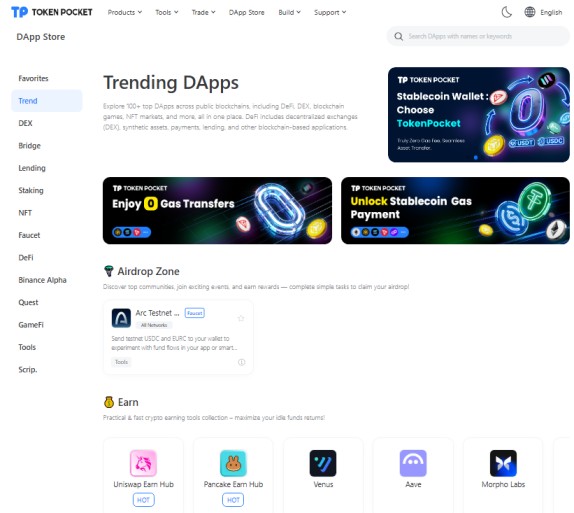The width and height of the screenshot is (574, 513).
Task: Toggle dark mode moon icon
Action: (507, 12)
